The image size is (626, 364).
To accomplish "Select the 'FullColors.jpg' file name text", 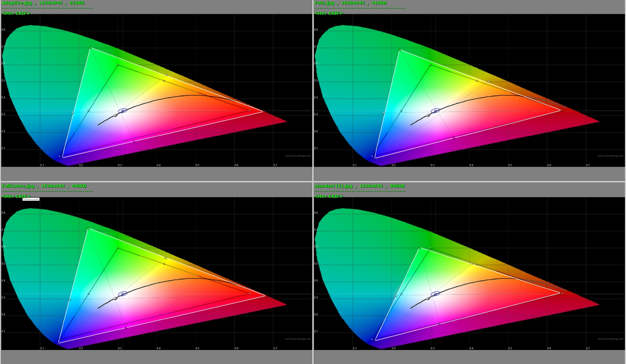I will [18, 186].
